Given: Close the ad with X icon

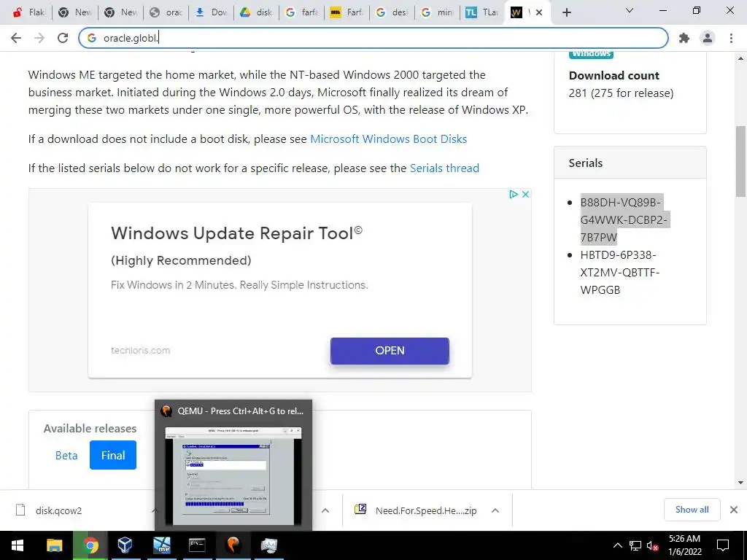Looking at the screenshot, I should (525, 194).
